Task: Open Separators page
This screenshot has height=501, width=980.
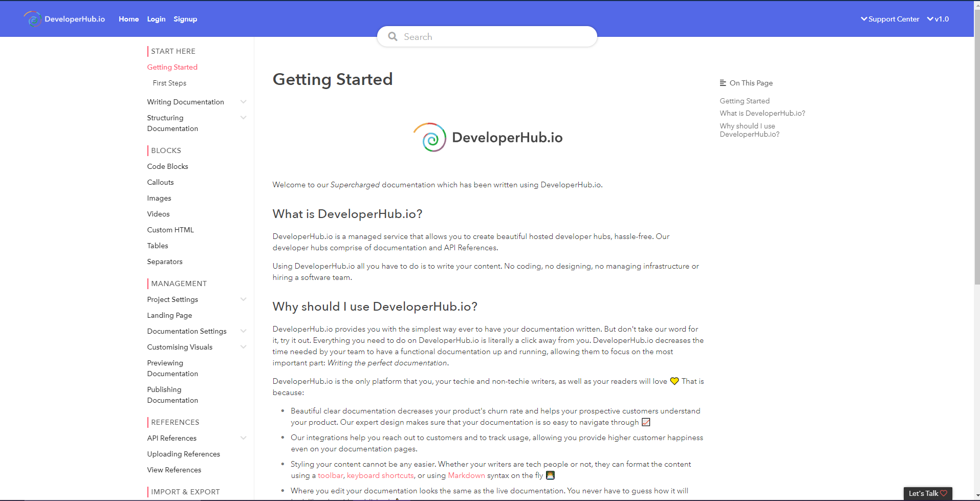Action: pos(165,262)
